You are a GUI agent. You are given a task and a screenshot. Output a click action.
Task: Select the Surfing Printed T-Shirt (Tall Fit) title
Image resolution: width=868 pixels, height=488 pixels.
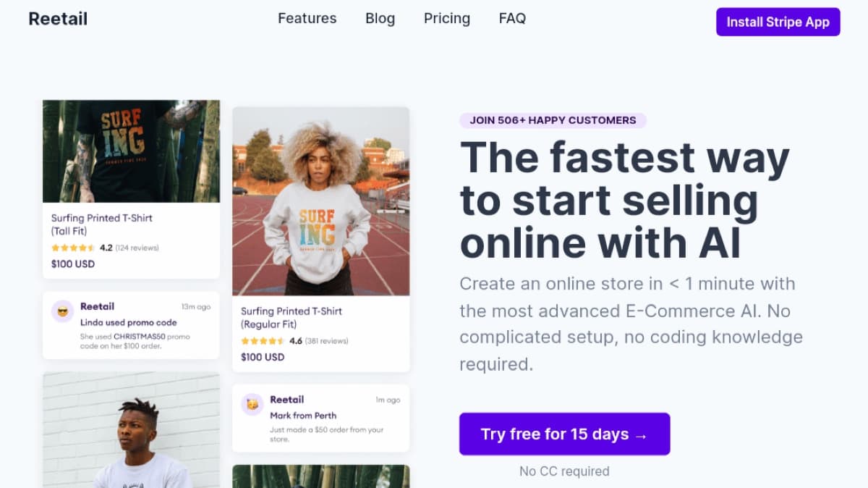point(102,224)
